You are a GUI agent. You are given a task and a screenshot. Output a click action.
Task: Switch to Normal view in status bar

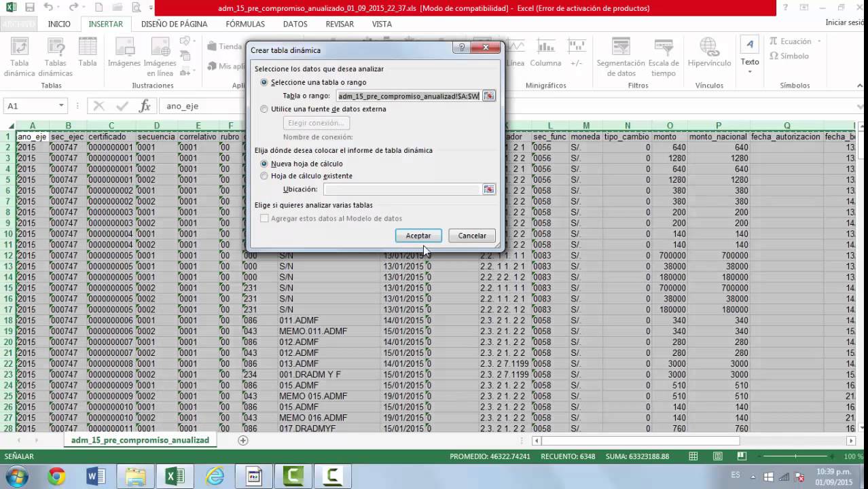[695, 456]
